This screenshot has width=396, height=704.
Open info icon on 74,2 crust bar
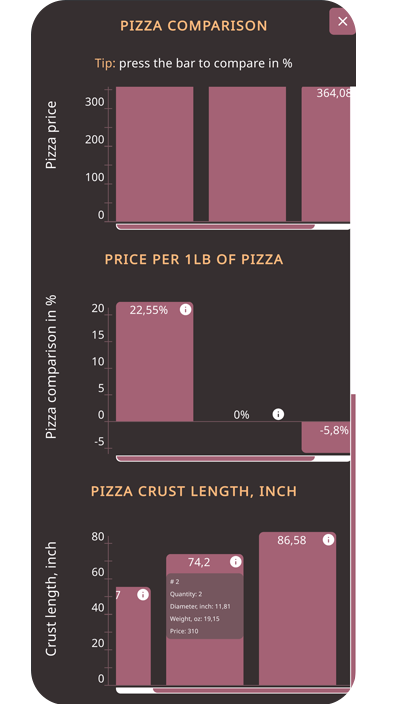[x=235, y=562]
